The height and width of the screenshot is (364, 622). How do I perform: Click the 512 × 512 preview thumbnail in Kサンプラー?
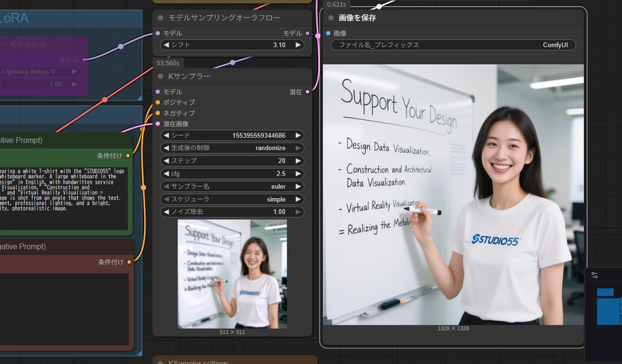[x=232, y=274]
